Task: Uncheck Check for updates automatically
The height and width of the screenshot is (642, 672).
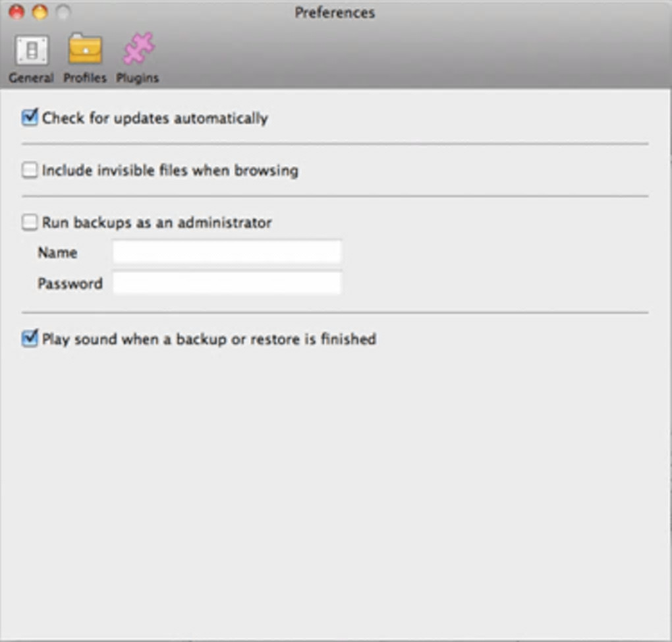Action: tap(30, 117)
